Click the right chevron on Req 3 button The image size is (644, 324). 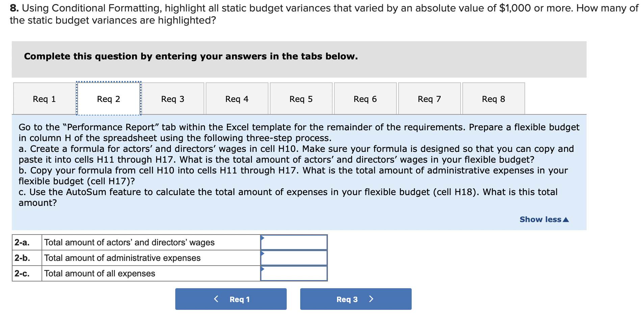point(371,299)
